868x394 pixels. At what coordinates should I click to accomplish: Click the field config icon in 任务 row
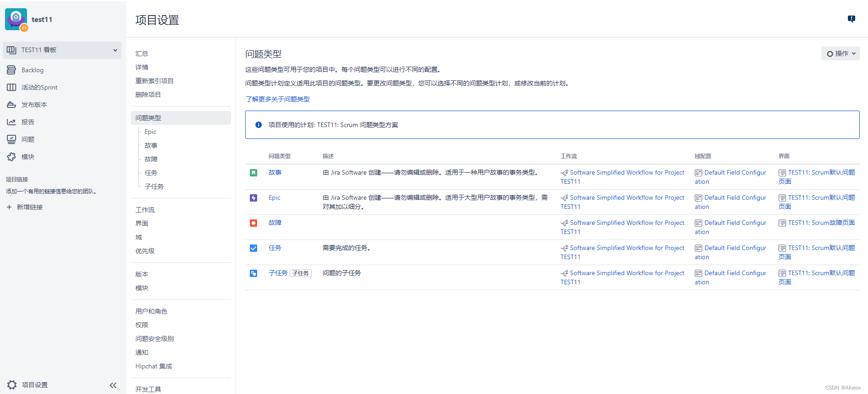[x=698, y=248]
